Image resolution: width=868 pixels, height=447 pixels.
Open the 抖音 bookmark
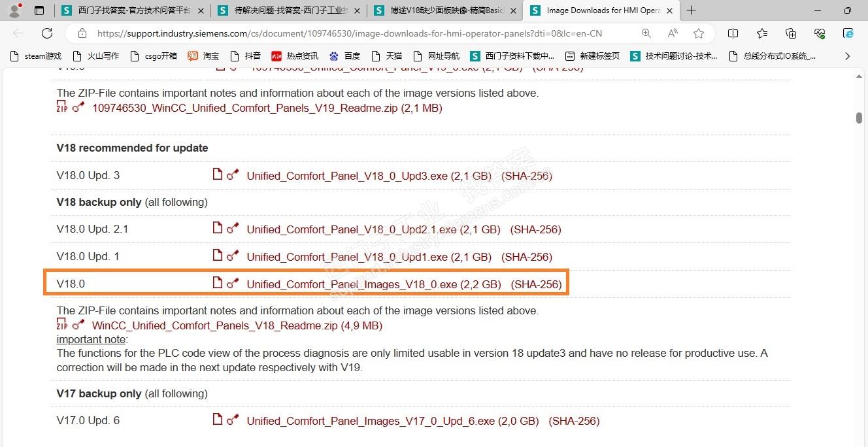pos(245,56)
